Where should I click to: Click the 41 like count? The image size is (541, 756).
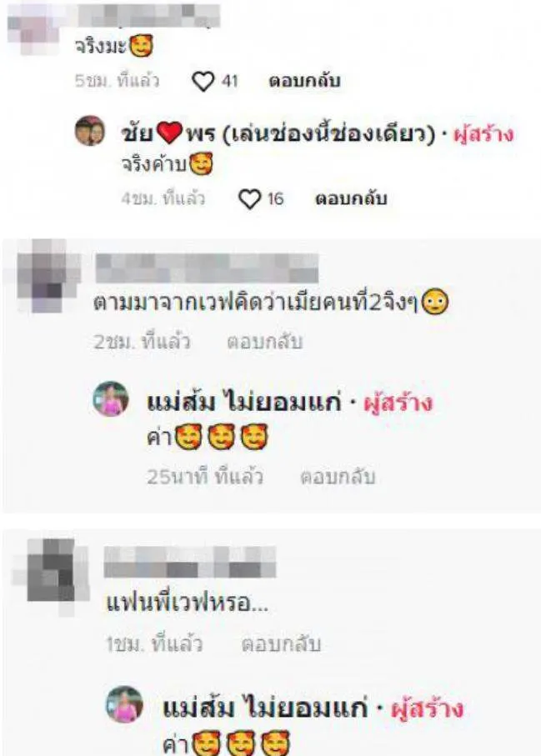pyautogui.click(x=229, y=81)
